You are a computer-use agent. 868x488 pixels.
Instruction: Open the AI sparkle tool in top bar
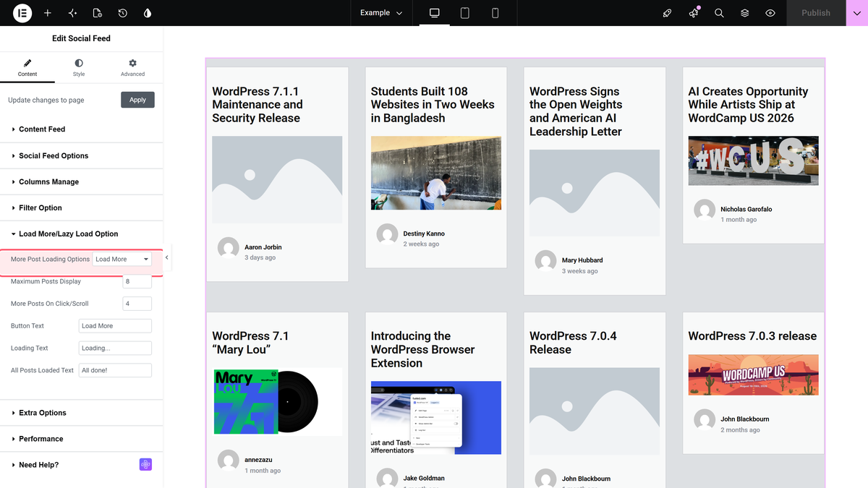(x=72, y=13)
